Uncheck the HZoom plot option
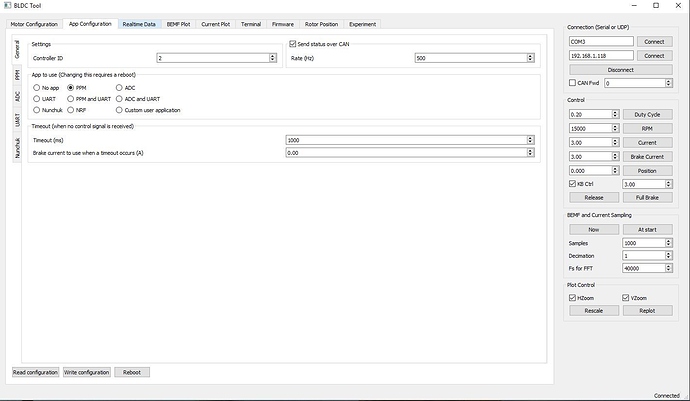Image resolution: width=690 pixels, height=401 pixels. coord(572,298)
